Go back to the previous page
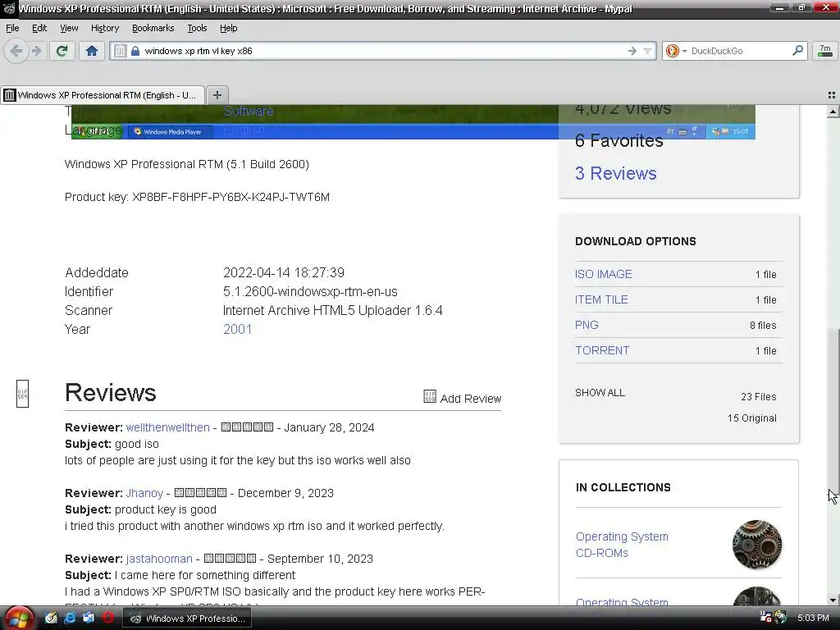The width and height of the screenshot is (840, 630). [16, 51]
